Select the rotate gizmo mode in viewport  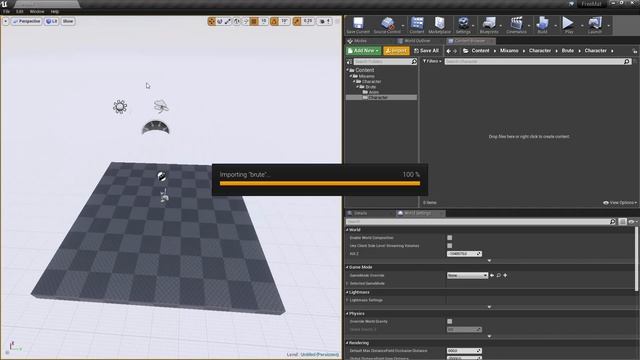220,21
